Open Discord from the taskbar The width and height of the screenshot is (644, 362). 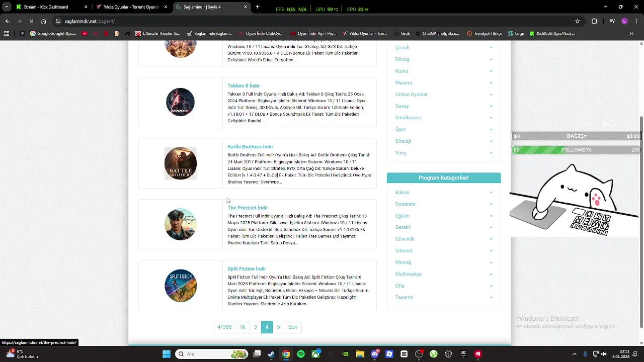click(x=374, y=354)
